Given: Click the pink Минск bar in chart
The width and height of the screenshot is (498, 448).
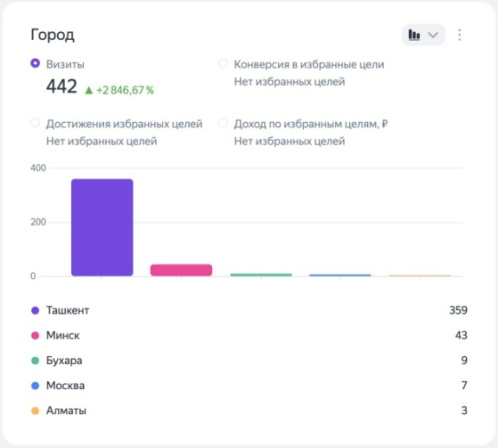Looking at the screenshot, I should (181, 270).
